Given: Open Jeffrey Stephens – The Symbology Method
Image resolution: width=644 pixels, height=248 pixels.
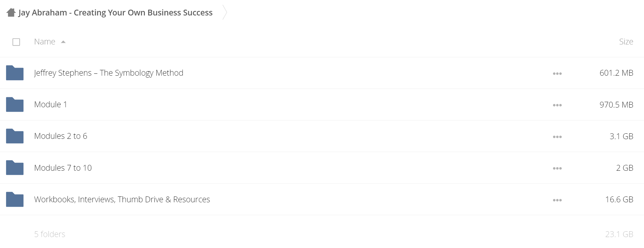Looking at the screenshot, I should (x=109, y=73).
